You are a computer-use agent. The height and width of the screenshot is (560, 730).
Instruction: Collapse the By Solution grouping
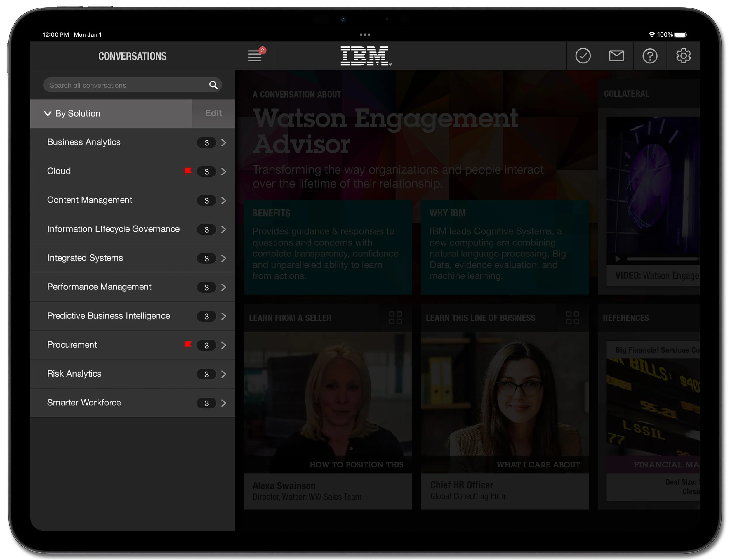point(48,114)
